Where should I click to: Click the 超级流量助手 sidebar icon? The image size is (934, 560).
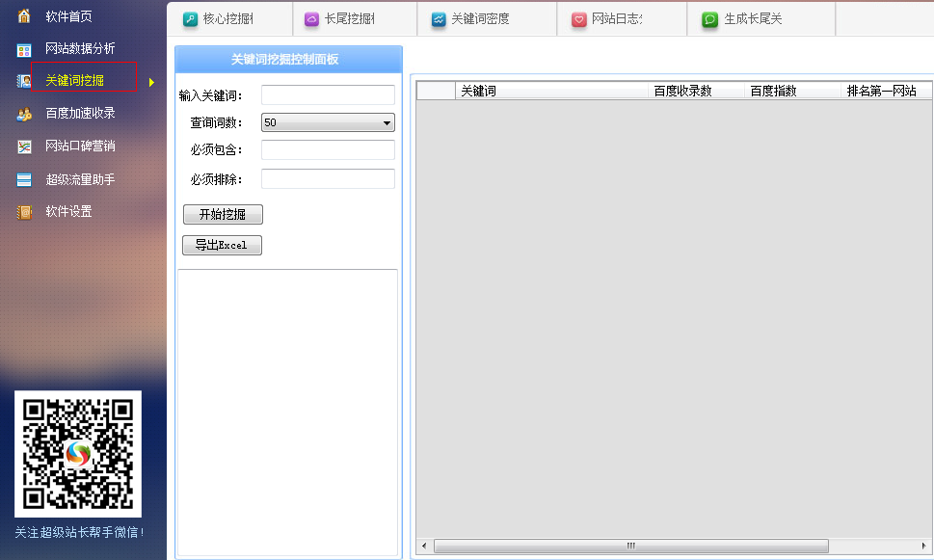click(x=24, y=179)
